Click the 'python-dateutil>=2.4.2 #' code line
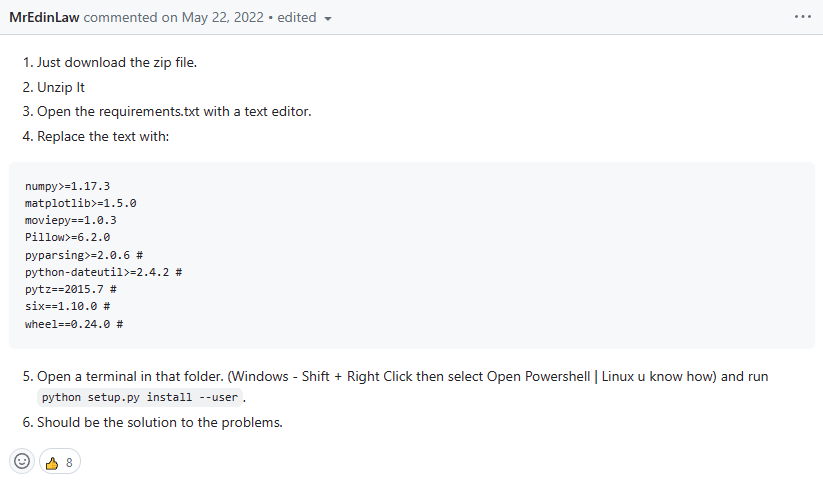This screenshot has height=484, width=823. coord(102,272)
